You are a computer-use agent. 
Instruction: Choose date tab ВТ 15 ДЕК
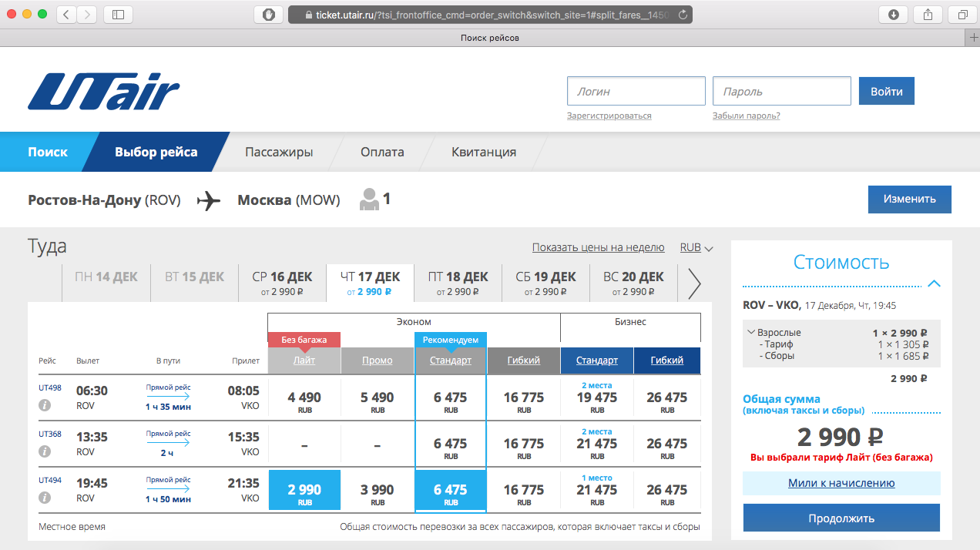pyautogui.click(x=194, y=283)
